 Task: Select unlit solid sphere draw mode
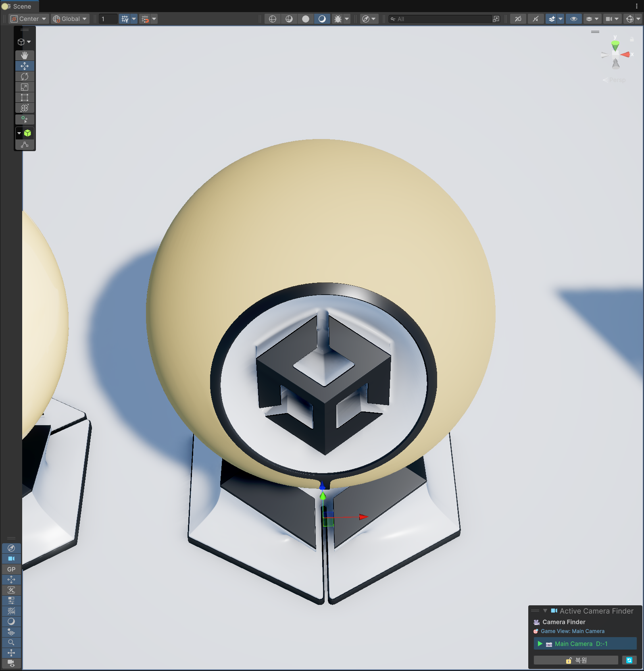coord(306,19)
